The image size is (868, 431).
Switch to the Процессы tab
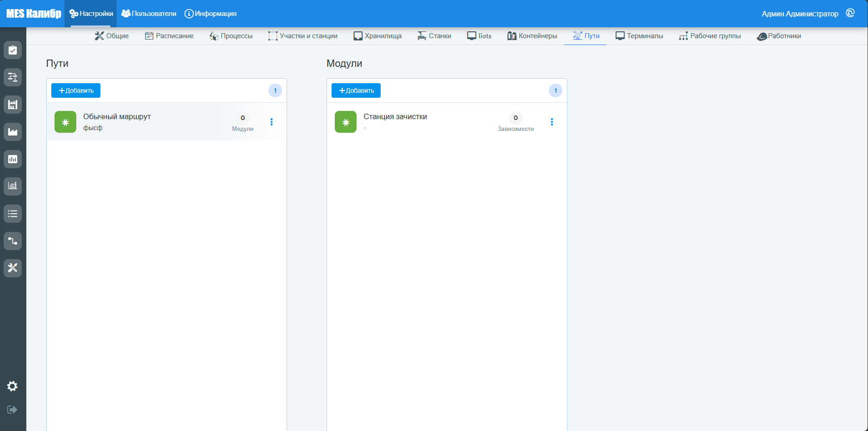(x=231, y=36)
